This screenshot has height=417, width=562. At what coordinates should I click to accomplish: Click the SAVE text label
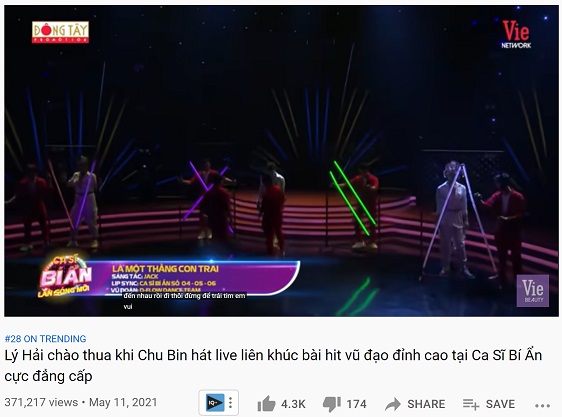click(x=500, y=404)
